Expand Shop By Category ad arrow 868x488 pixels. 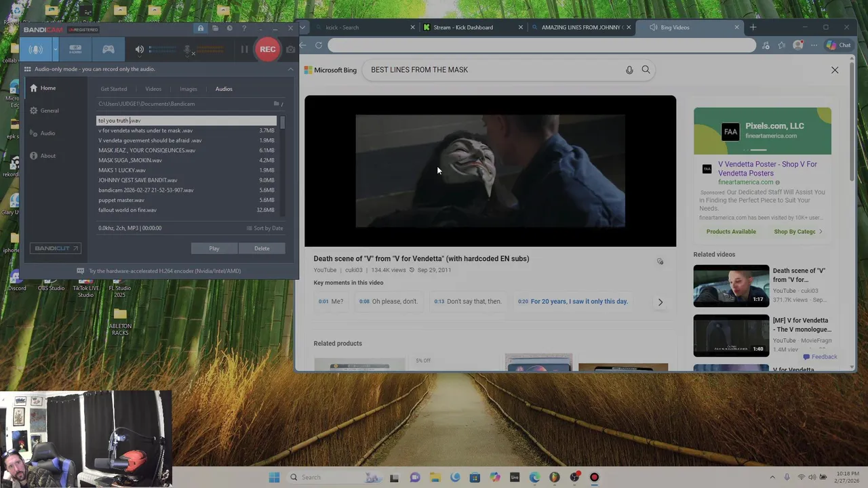coord(821,232)
